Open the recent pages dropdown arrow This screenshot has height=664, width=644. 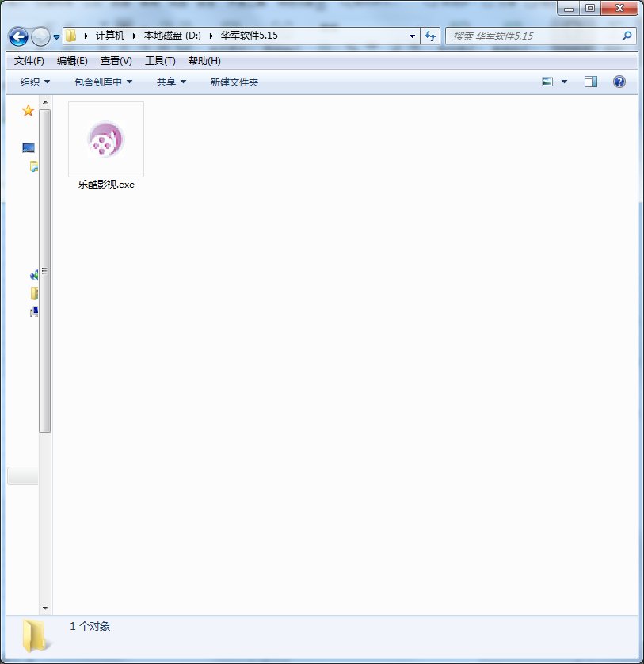tap(57, 36)
